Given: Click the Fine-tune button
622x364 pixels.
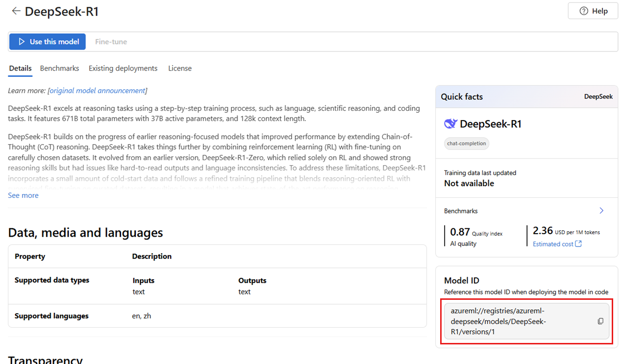Looking at the screenshot, I should [111, 42].
